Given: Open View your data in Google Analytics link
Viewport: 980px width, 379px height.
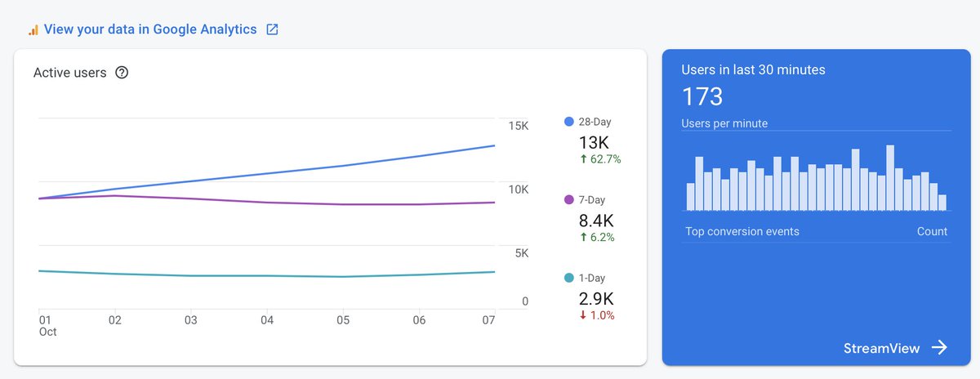Looking at the screenshot, I should 150,30.
